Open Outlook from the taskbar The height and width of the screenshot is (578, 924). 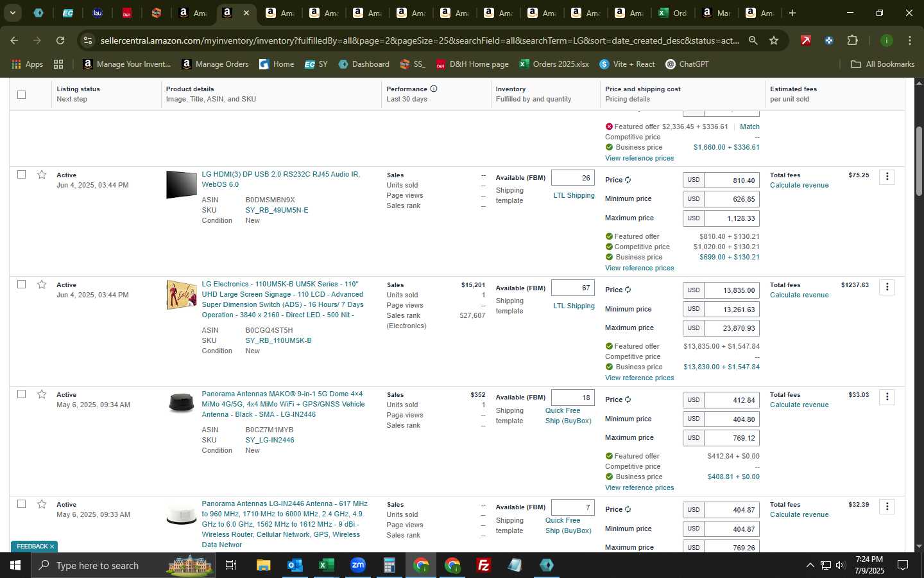click(295, 565)
